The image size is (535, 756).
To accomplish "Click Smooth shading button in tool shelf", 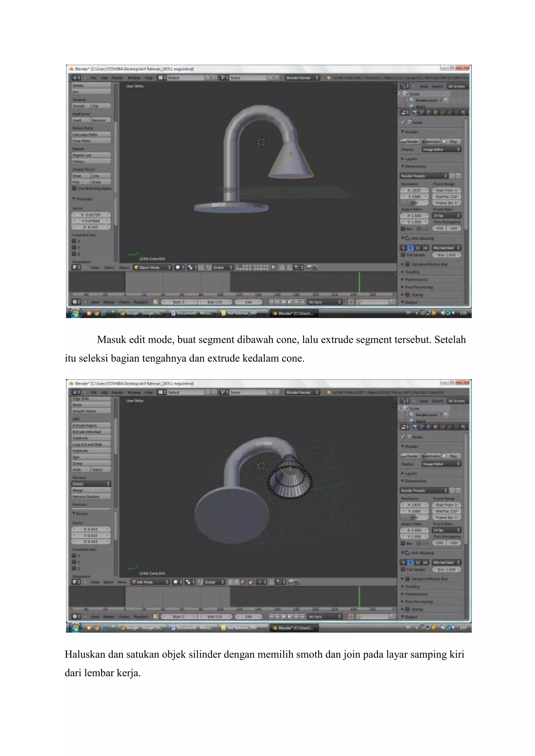I will pyautogui.click(x=81, y=106).
